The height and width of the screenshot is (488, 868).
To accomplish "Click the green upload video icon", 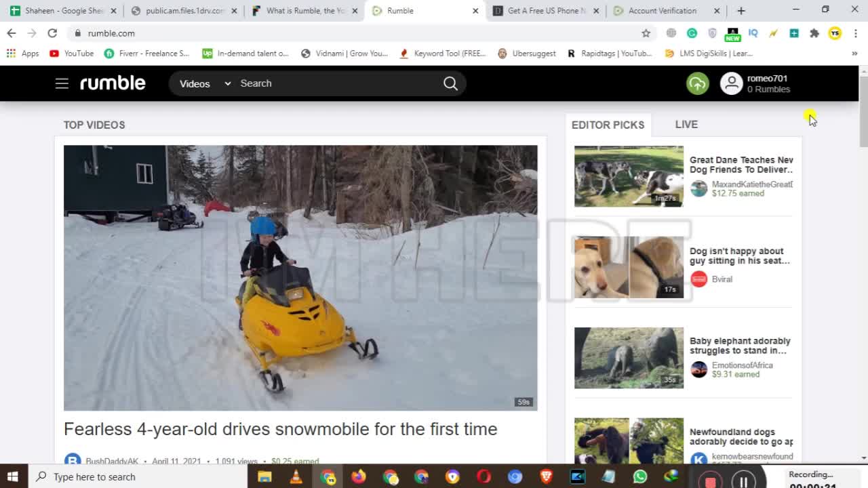I will tap(697, 83).
